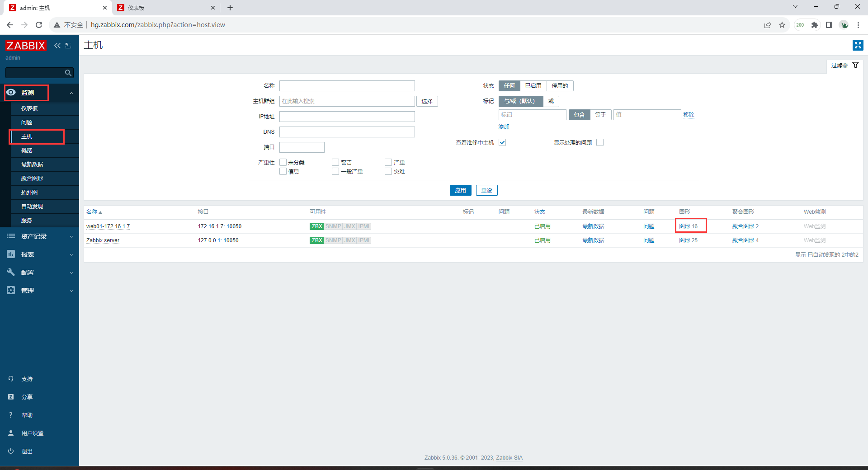Expand 资产记录 menu chevron
Screen dimensions: 868x470
pyautogui.click(x=71, y=236)
